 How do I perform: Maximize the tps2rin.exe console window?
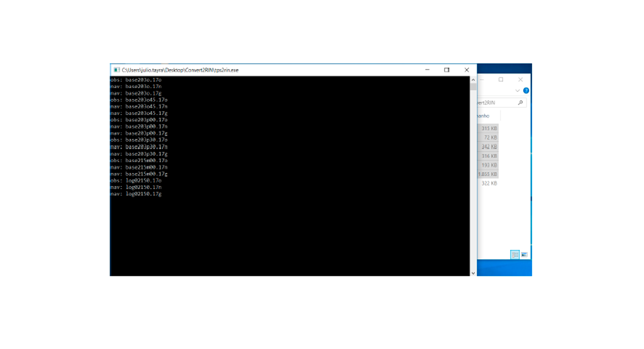click(x=446, y=70)
